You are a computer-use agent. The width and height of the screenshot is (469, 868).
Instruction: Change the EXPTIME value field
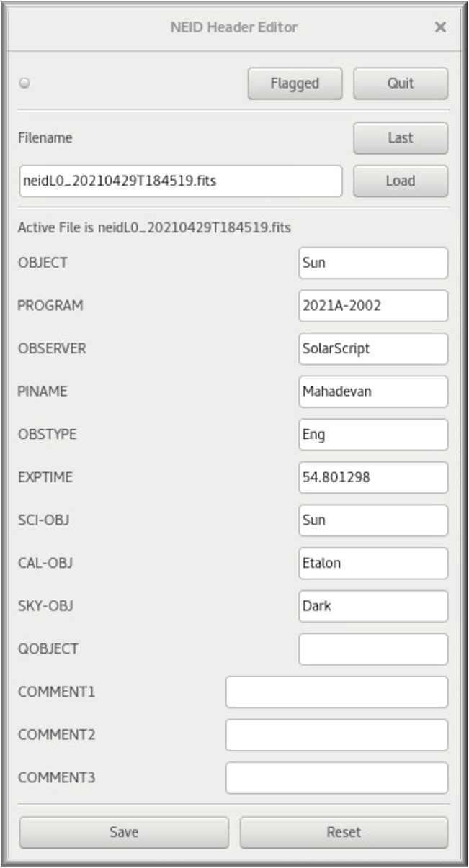coord(372,477)
